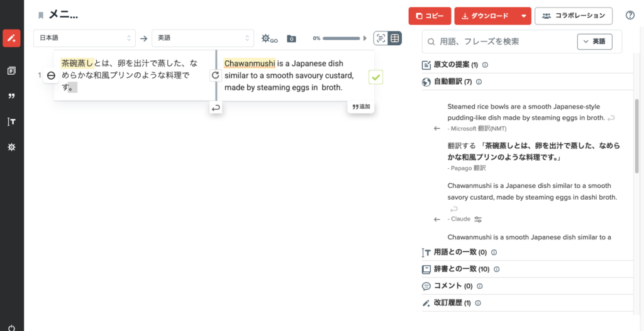Click the translation progress slider bar

point(343,38)
